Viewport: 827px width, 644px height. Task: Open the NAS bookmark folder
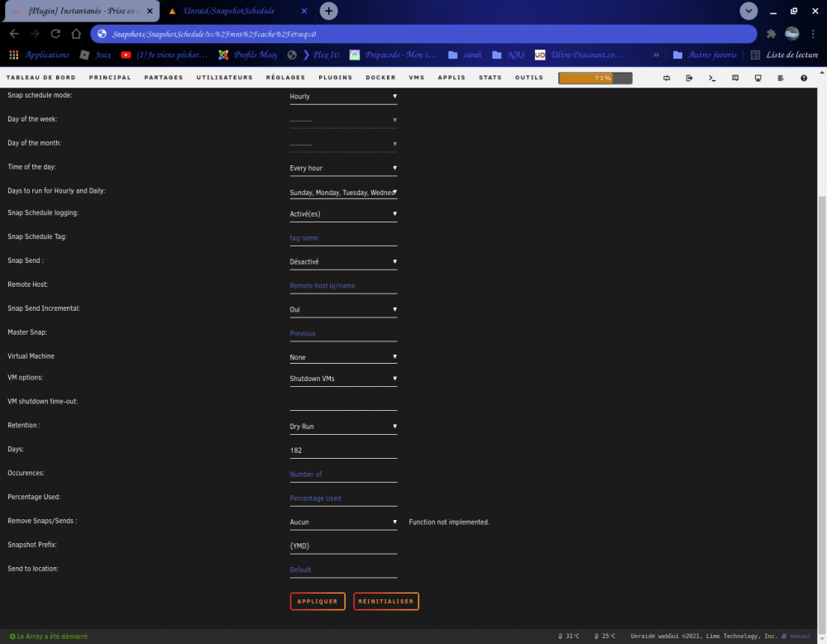(509, 55)
